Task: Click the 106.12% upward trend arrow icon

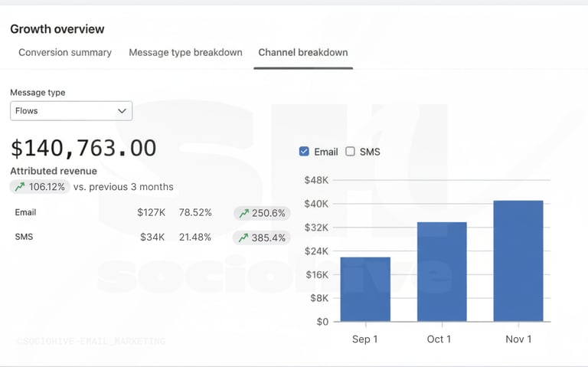Action: 20,187
